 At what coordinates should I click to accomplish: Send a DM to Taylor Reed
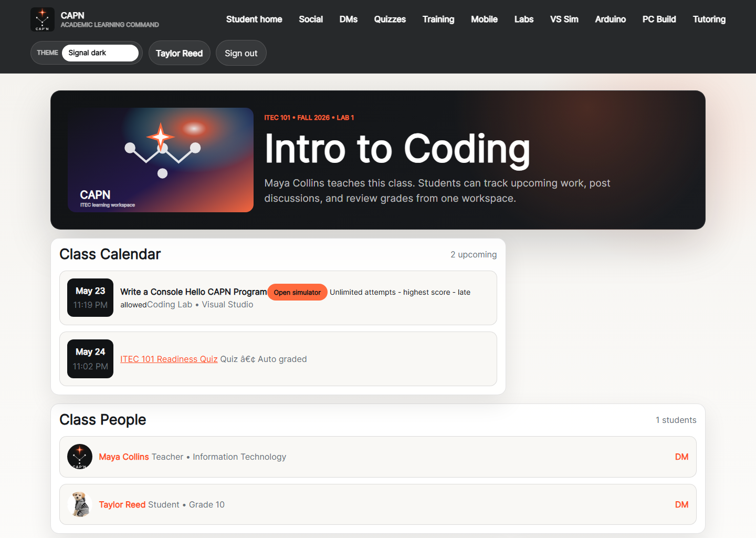click(x=681, y=505)
